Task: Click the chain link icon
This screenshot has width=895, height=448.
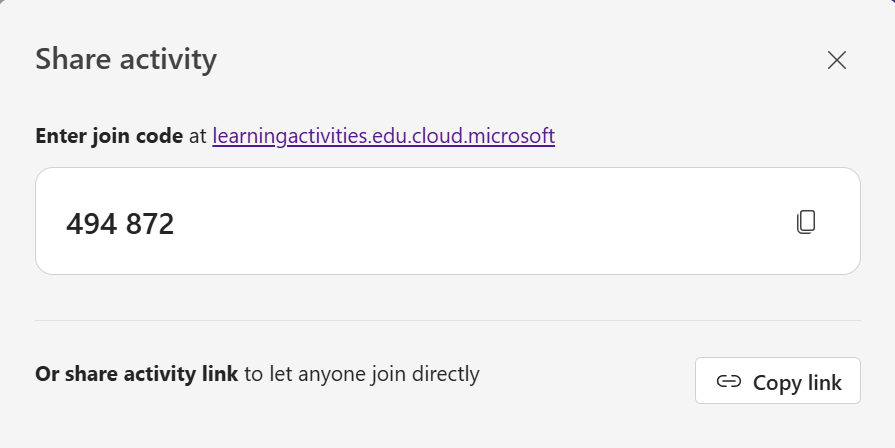Action: [729, 382]
